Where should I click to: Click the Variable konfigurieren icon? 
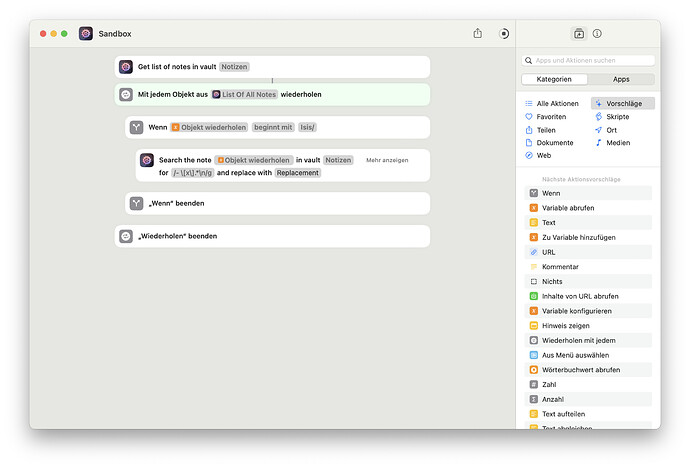[534, 311]
